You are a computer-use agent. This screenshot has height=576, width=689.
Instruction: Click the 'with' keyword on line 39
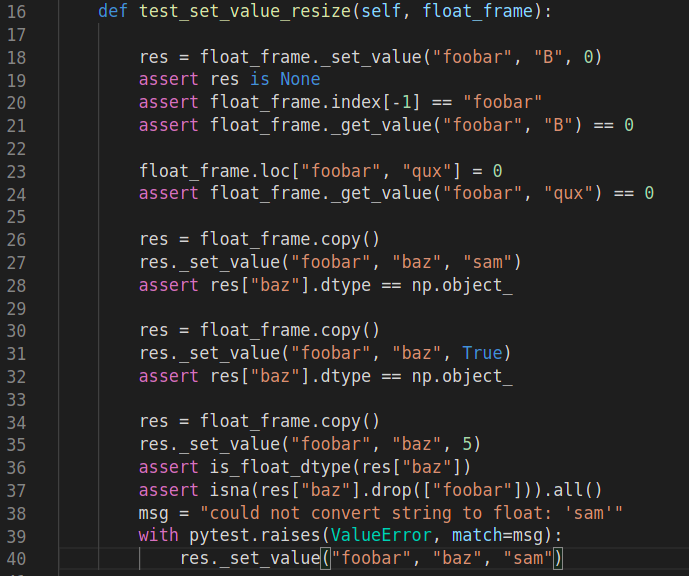click(x=159, y=535)
